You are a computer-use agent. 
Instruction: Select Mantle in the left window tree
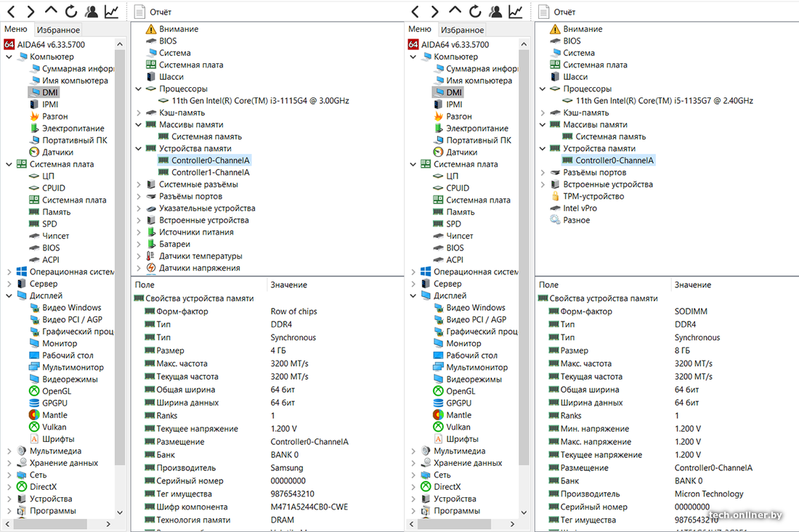tap(49, 415)
